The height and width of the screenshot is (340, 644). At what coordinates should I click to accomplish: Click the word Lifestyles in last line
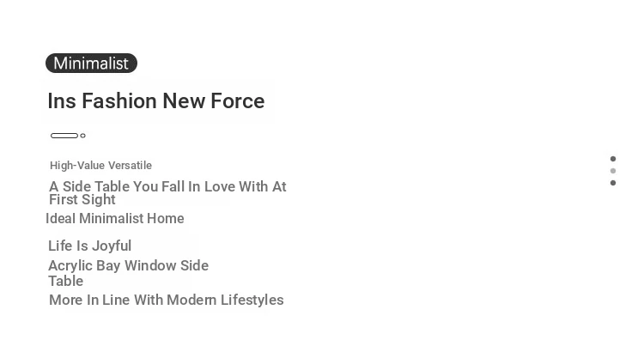click(252, 301)
